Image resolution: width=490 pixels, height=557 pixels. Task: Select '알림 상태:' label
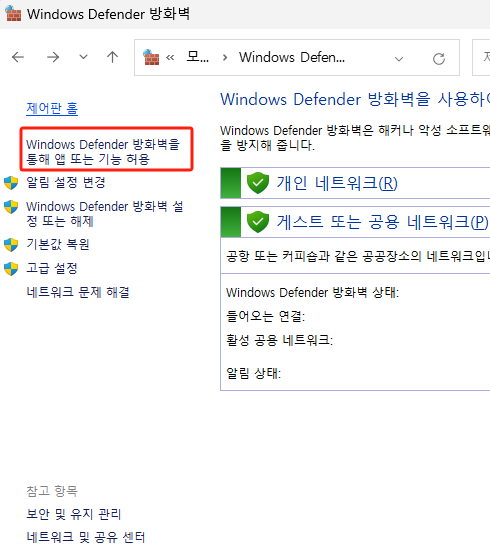[x=254, y=373]
